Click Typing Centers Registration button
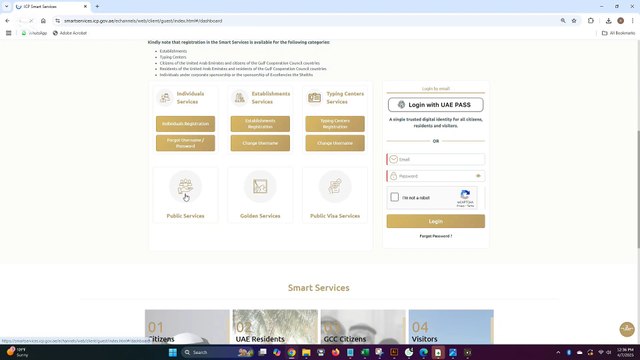This screenshot has width=640, height=360. click(x=335, y=124)
